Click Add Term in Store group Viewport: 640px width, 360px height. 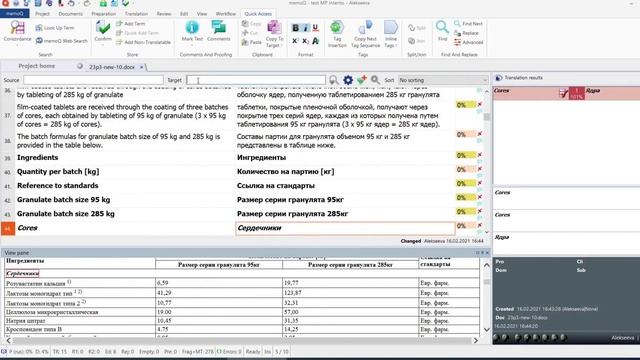(131, 24)
